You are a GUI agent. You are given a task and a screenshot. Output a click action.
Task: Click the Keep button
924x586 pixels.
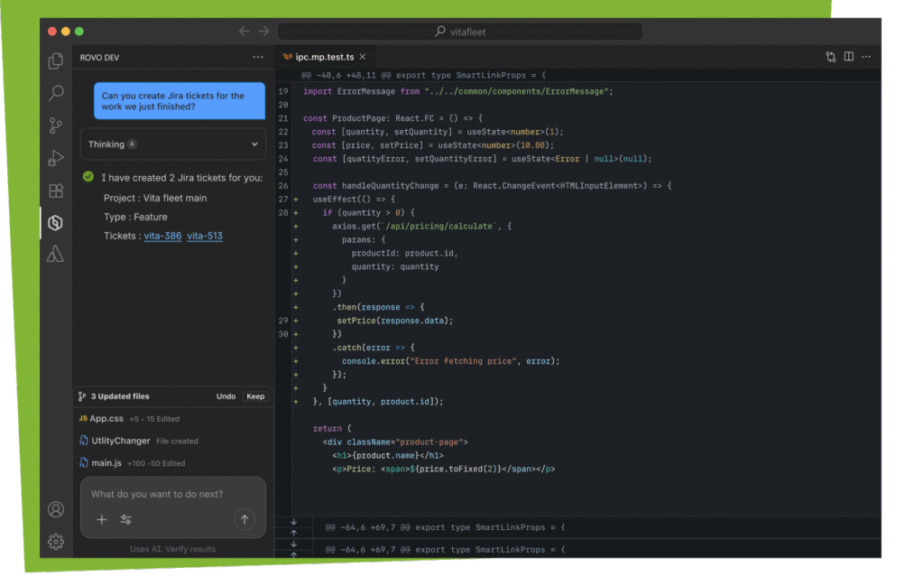(256, 396)
